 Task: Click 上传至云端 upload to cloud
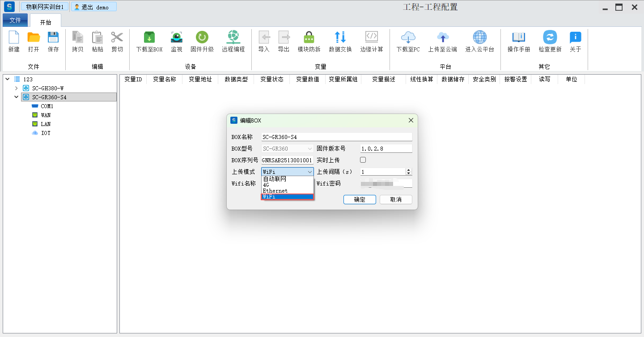(x=442, y=38)
